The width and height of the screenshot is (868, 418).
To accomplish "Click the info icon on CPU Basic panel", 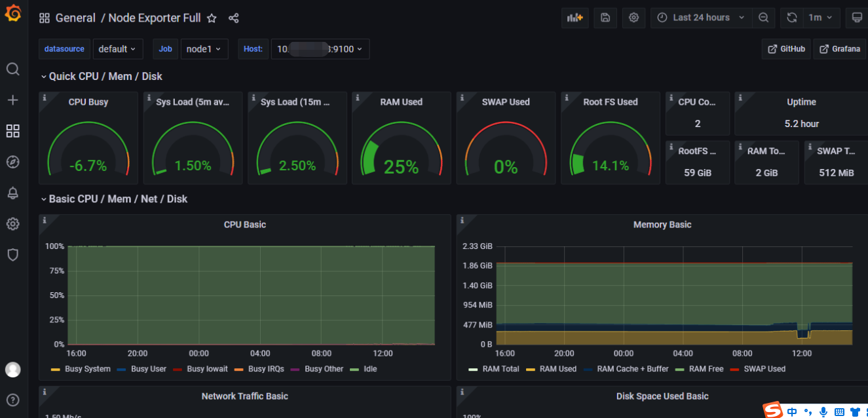I will click(45, 221).
